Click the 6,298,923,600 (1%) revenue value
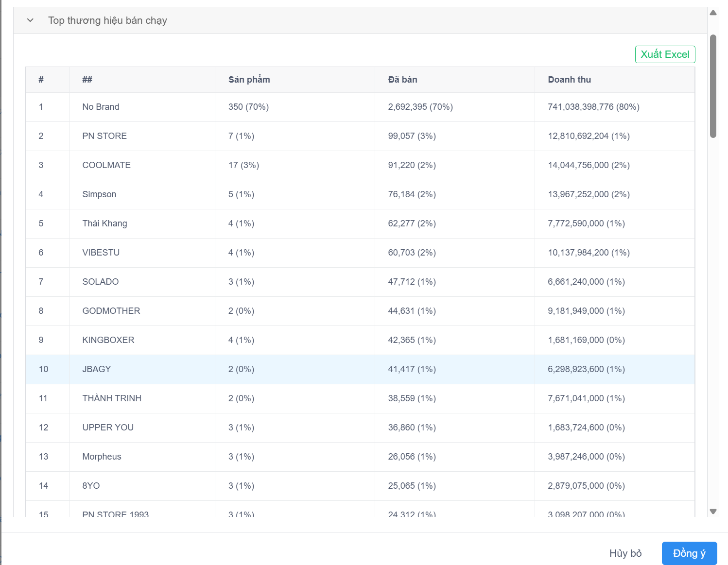The width and height of the screenshot is (728, 565). coord(586,369)
